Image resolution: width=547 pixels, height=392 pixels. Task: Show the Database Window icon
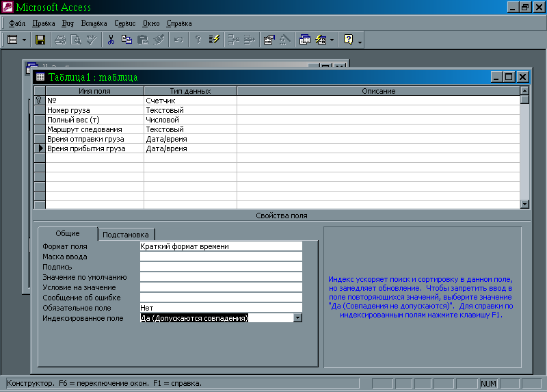[x=305, y=40]
